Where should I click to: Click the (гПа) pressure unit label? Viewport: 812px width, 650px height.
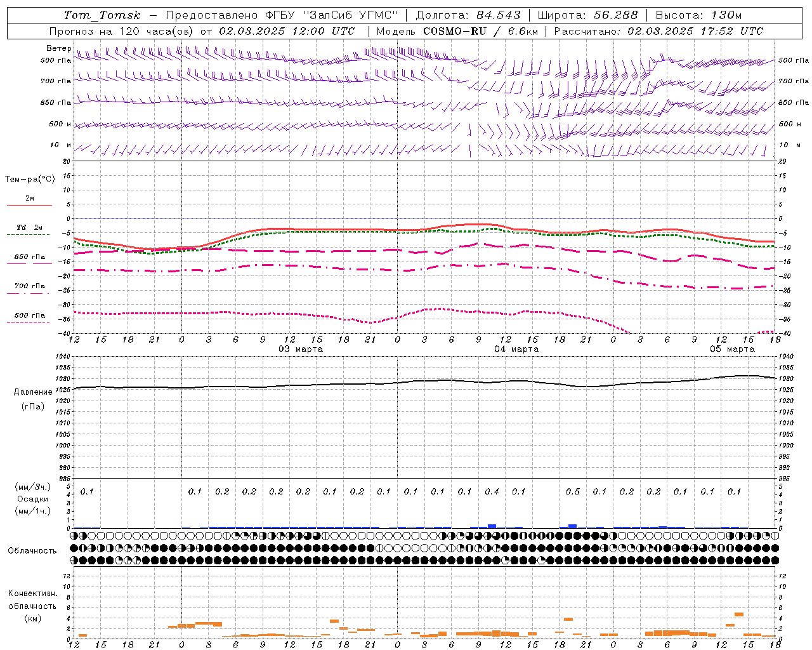click(32, 406)
